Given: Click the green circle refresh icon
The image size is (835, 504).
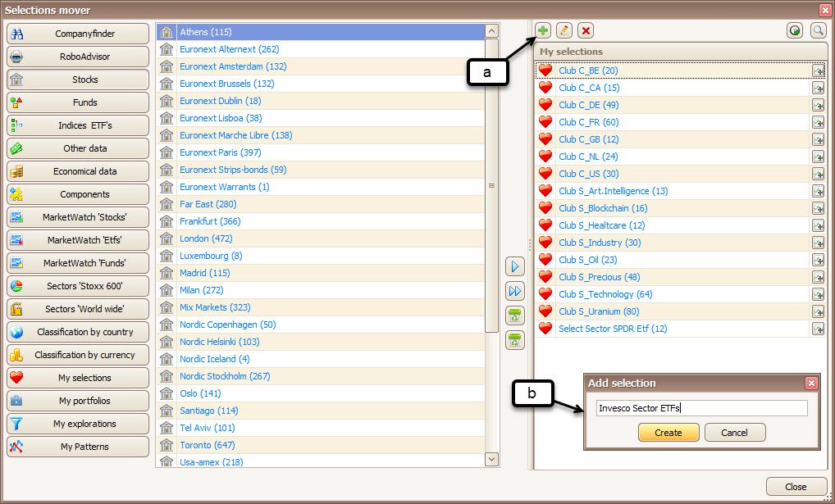Looking at the screenshot, I should coord(795,30).
